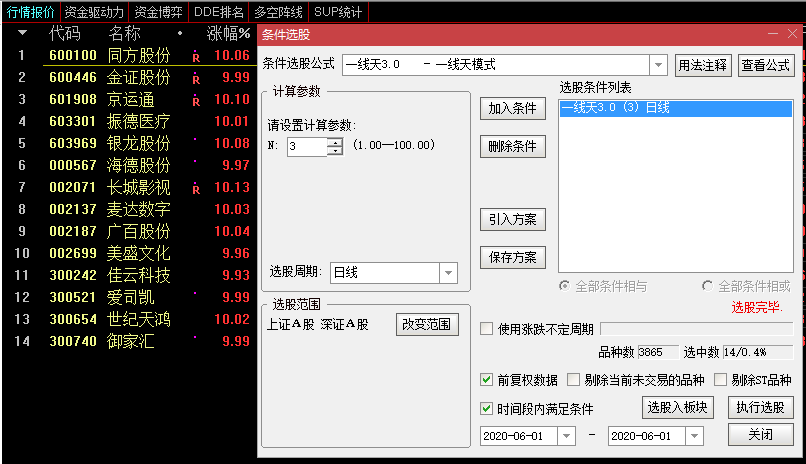Click the R marker beside 同方股份

pos(196,56)
